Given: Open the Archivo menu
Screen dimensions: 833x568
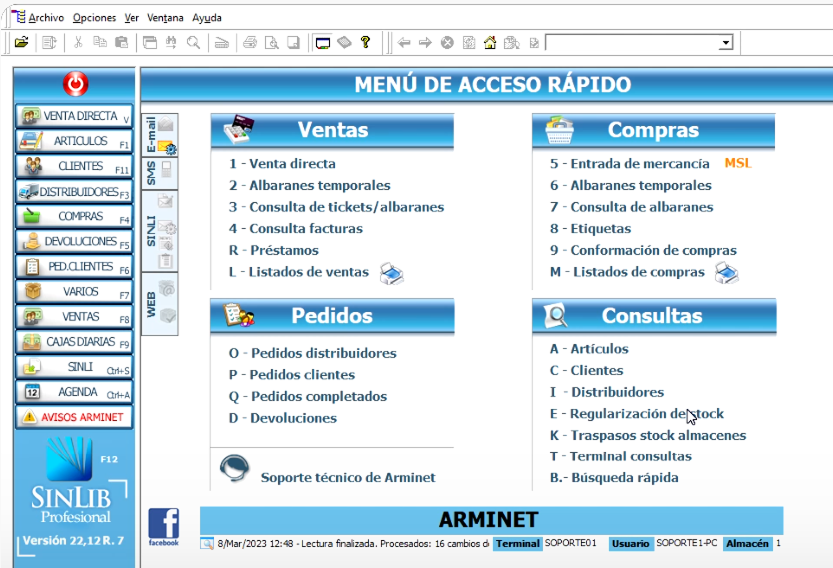Looking at the screenshot, I should pos(45,18).
